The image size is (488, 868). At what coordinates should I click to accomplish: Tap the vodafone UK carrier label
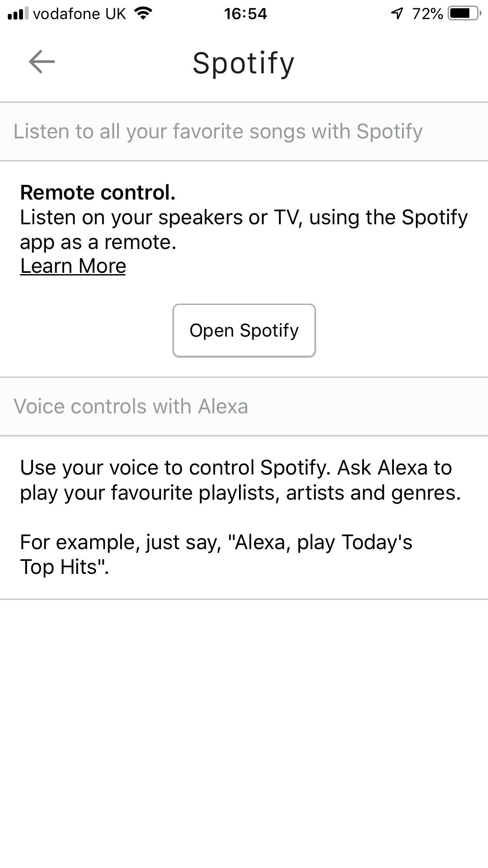[x=79, y=14]
